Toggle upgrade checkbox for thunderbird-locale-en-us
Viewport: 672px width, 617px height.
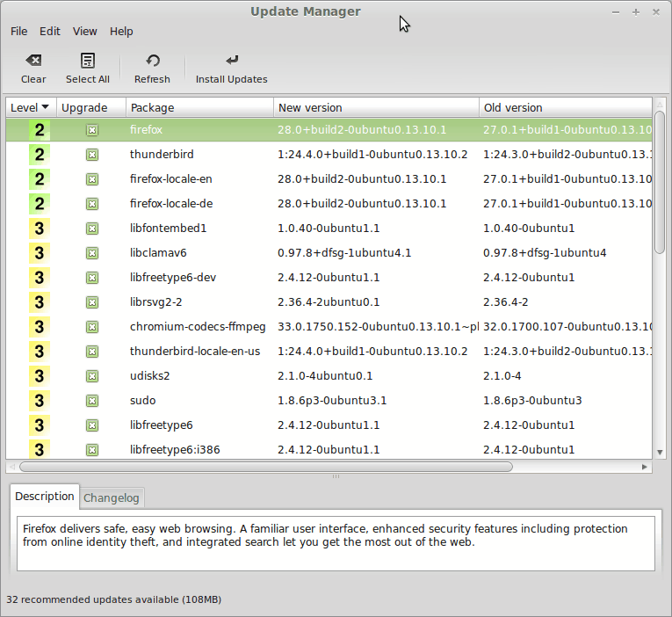(92, 352)
